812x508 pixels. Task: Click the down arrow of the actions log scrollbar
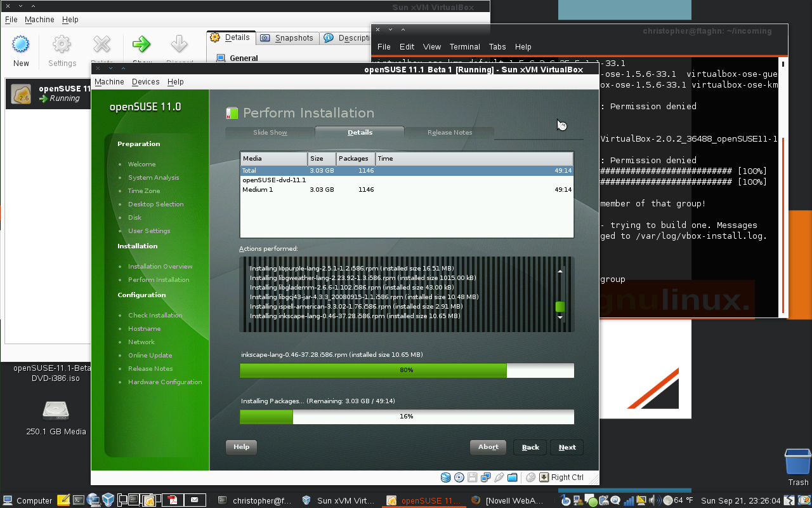pos(560,317)
